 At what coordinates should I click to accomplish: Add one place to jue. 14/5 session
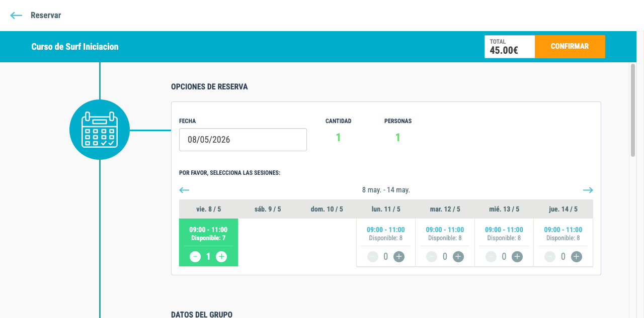(x=577, y=257)
